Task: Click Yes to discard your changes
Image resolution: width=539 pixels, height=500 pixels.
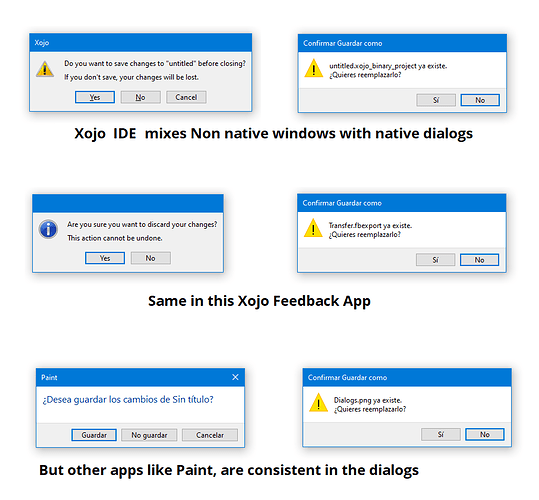Action: pos(105,258)
